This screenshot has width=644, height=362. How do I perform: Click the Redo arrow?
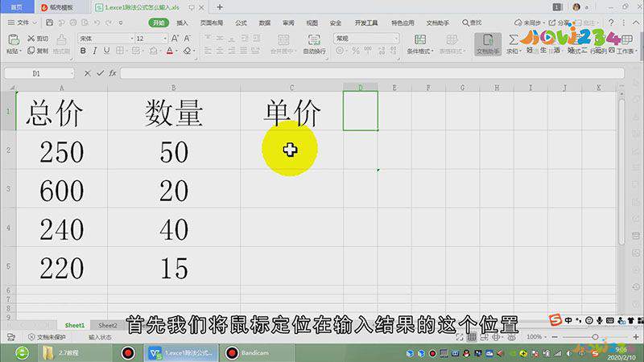coord(109,23)
